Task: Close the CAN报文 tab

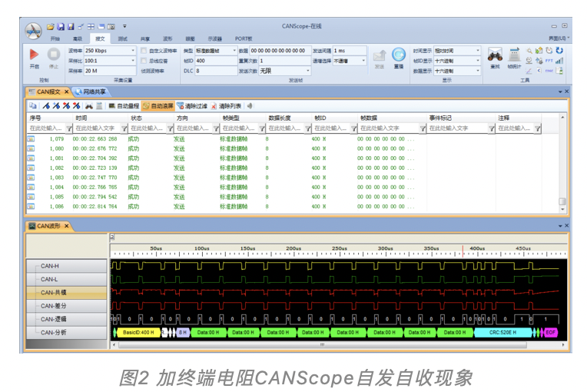Action: coord(67,91)
